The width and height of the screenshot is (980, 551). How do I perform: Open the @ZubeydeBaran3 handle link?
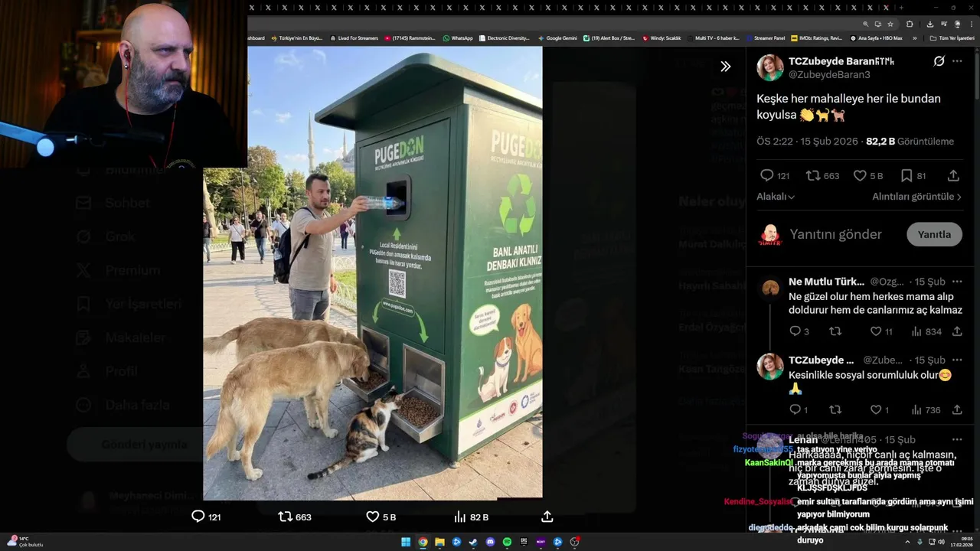[829, 74]
